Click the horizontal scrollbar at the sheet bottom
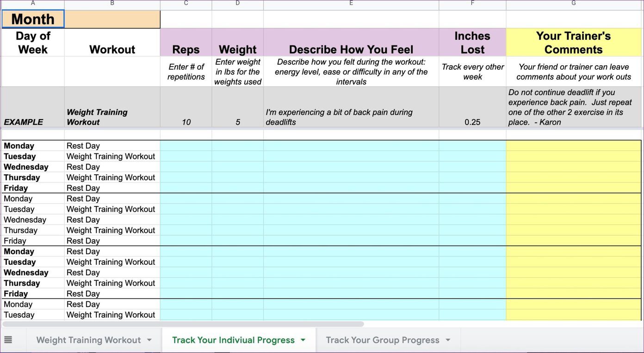 183,324
